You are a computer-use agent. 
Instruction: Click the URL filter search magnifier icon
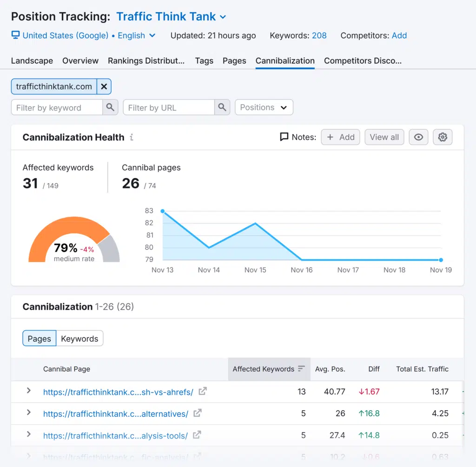tap(222, 107)
